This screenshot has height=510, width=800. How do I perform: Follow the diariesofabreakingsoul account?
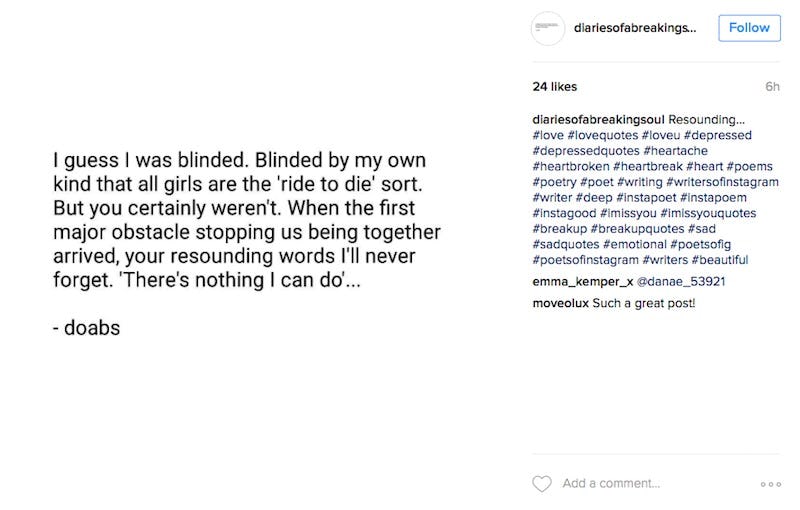tap(749, 28)
